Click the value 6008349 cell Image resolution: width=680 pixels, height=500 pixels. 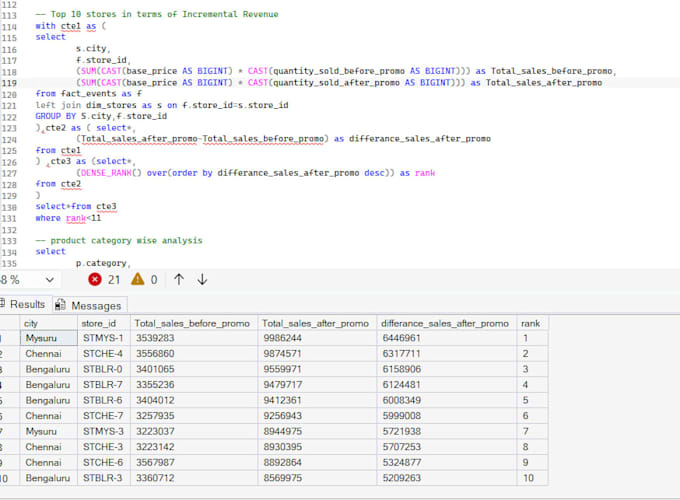tap(447, 400)
